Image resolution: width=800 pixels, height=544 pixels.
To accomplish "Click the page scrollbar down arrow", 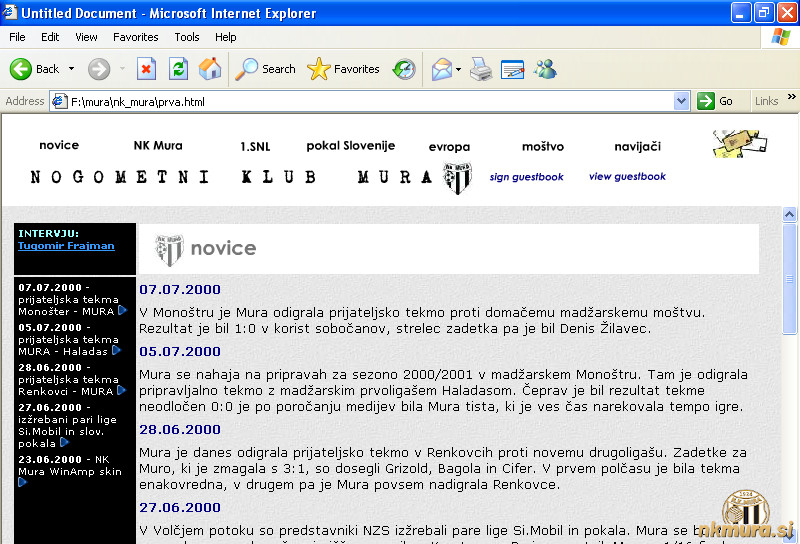I will click(x=789, y=535).
